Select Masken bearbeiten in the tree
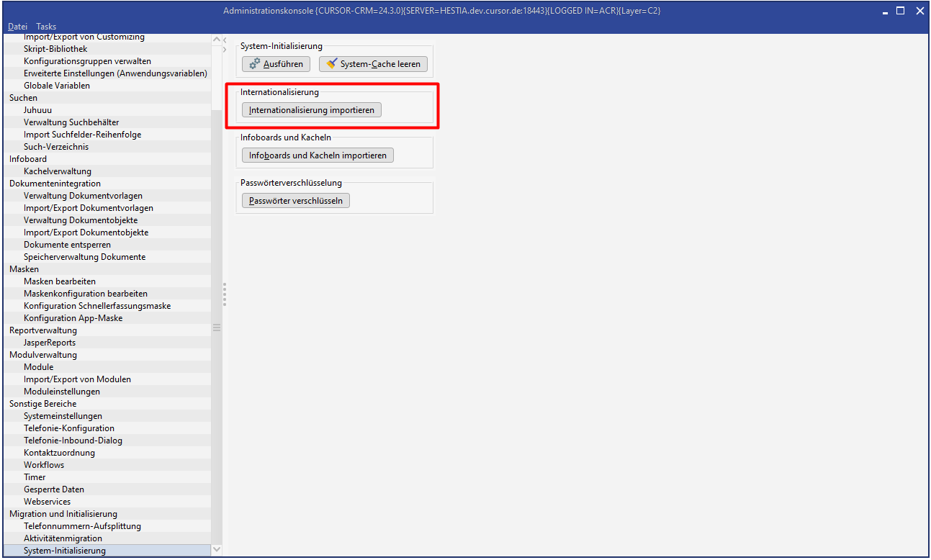Viewport: 931px width, 560px height. pos(60,281)
